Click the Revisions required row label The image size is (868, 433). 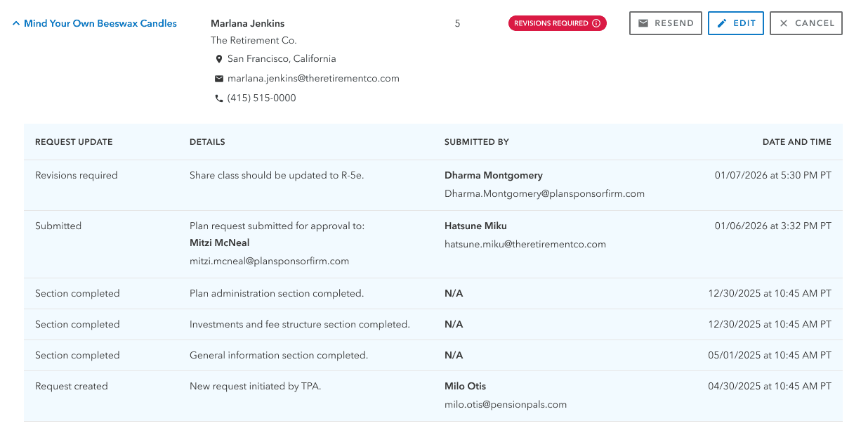pos(77,176)
